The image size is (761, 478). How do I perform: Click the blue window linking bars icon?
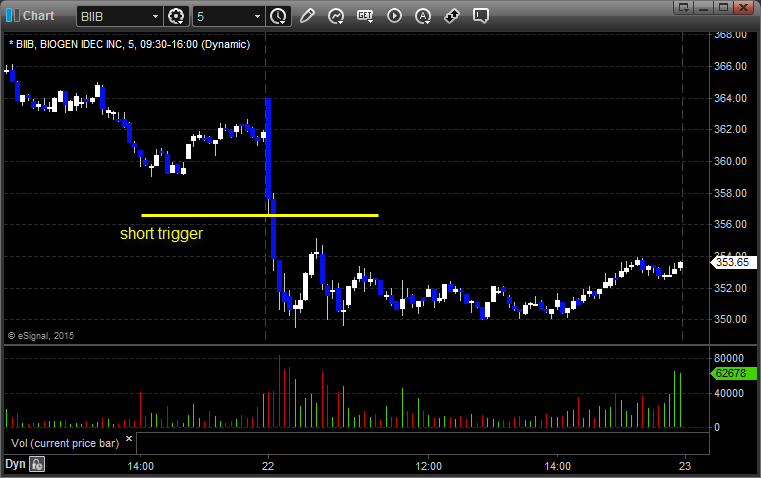[12, 16]
